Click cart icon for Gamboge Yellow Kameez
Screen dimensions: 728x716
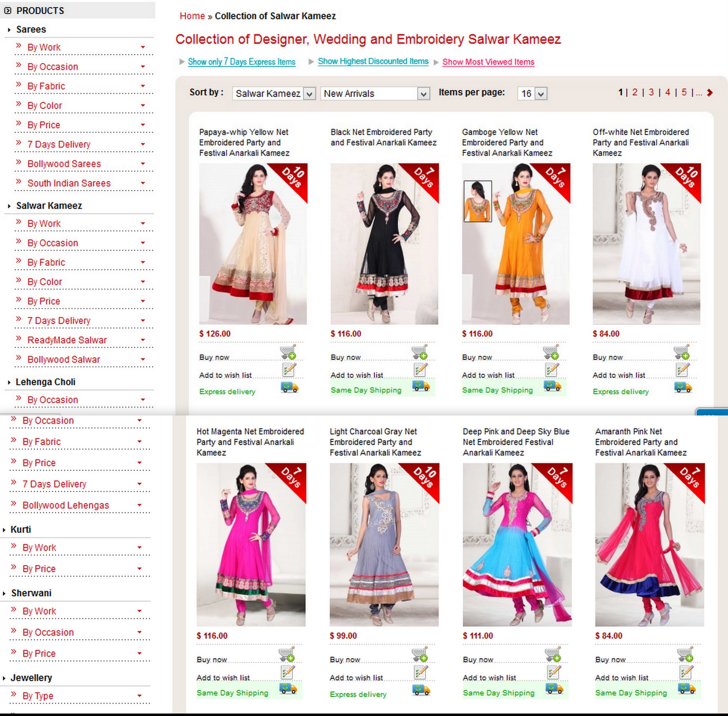(x=551, y=352)
